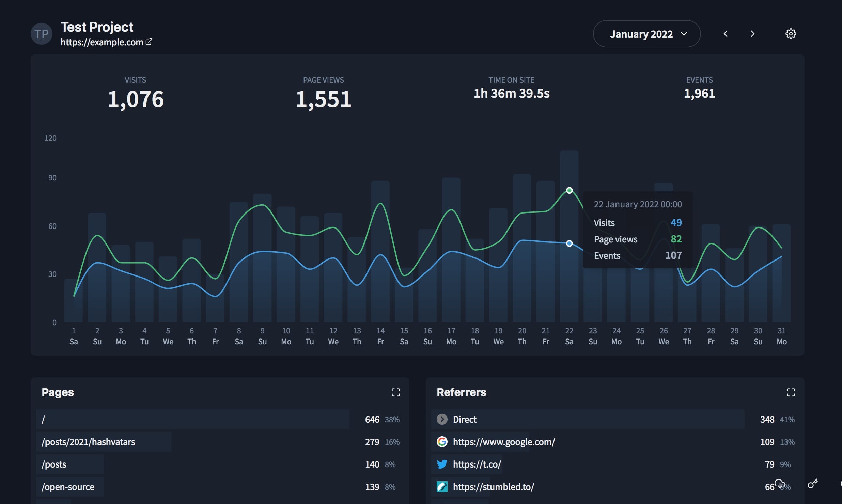Select the https://t.co/ referrer row
Screen dimensions: 842x504
477,464
